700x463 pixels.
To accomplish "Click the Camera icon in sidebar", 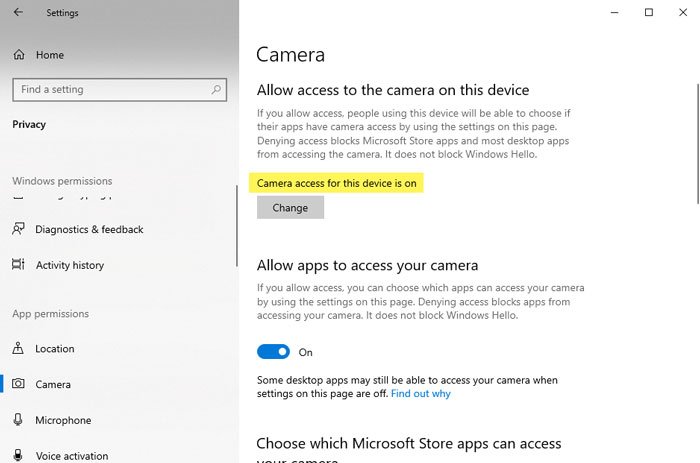I will click(18, 384).
